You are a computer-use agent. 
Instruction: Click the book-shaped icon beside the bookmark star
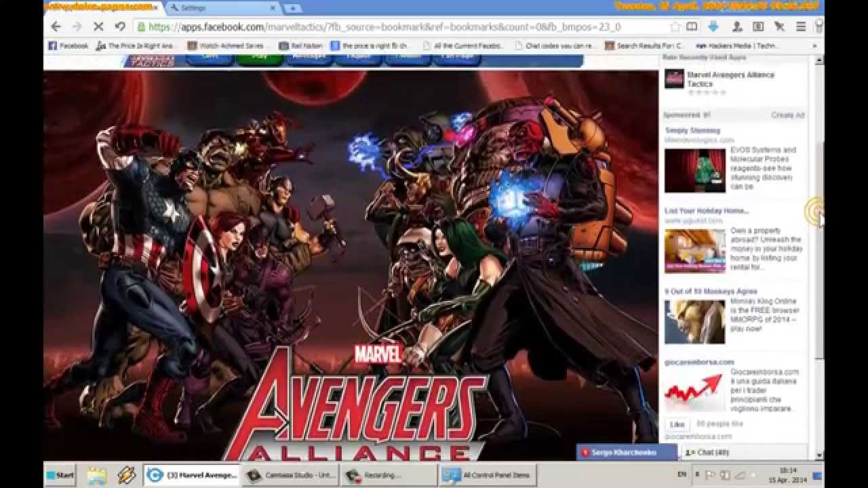tap(692, 26)
